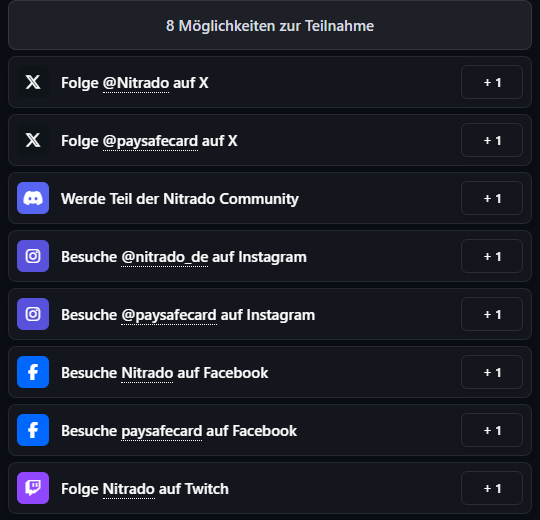Click Instagram icon beside @paysafecard
The image size is (540, 520).
33,314
